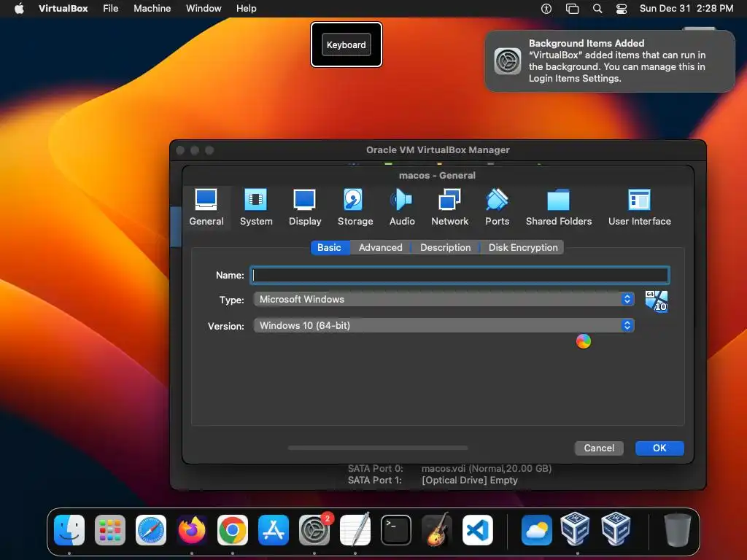Expand the Type dropdown showing Microsoft Windows
The image size is (747, 560).
(x=444, y=299)
